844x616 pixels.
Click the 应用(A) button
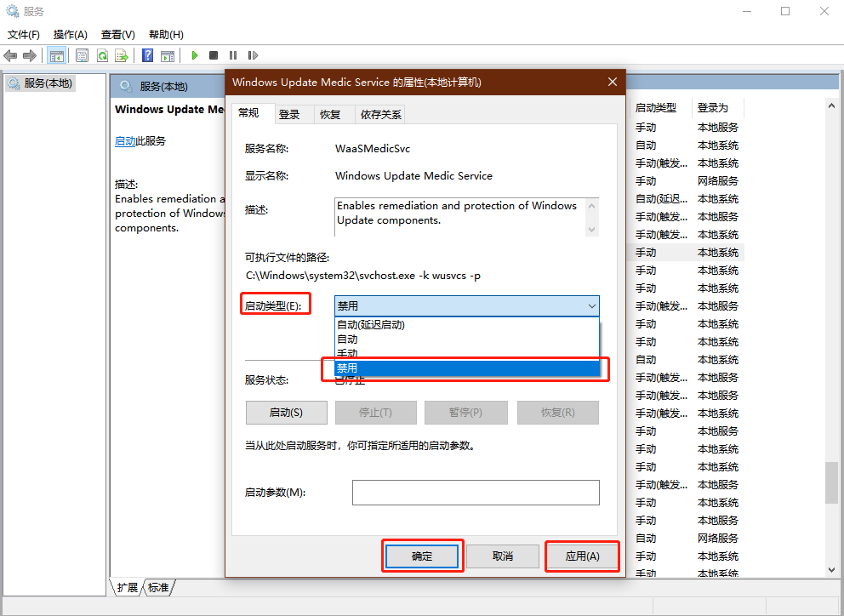coord(582,556)
